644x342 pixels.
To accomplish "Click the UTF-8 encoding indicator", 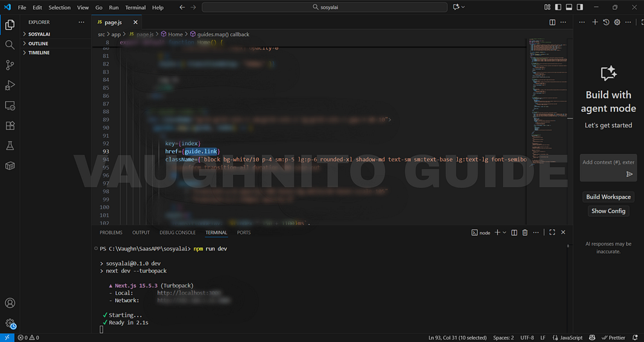I will 527,337.
